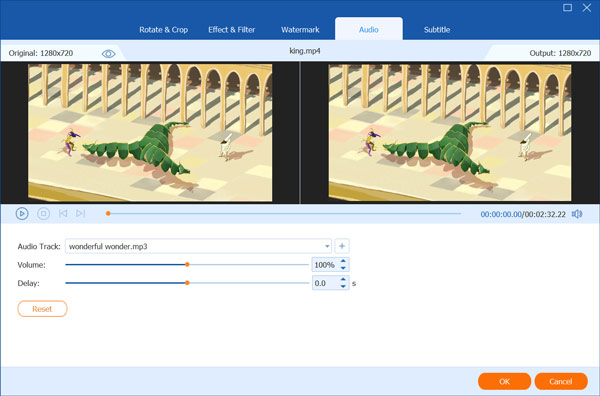600x396 pixels.
Task: Add a new audio track with plus button
Action: click(x=342, y=246)
